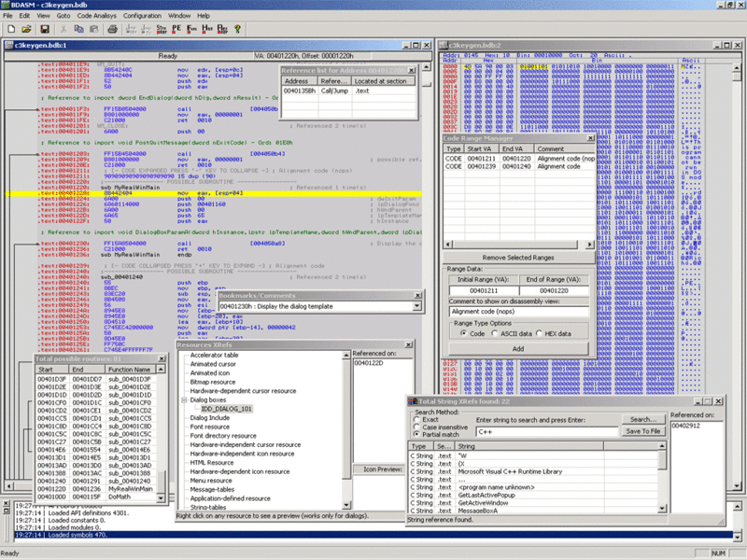The image size is (747, 560).
Task: Click the first Jump navigation toolbar icon
Action: (131, 29)
